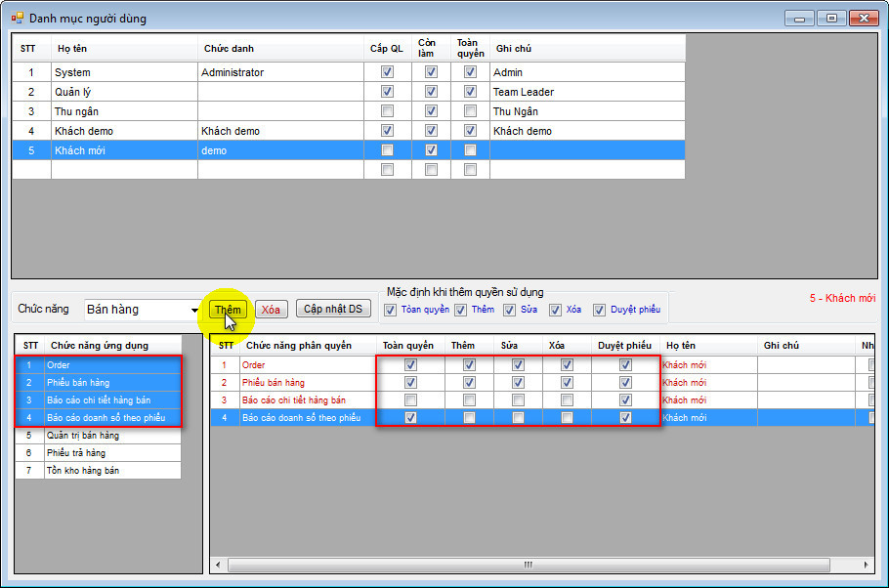
Task: Uncheck Xóa in the Phiếu bán hàng row
Action: tap(567, 382)
